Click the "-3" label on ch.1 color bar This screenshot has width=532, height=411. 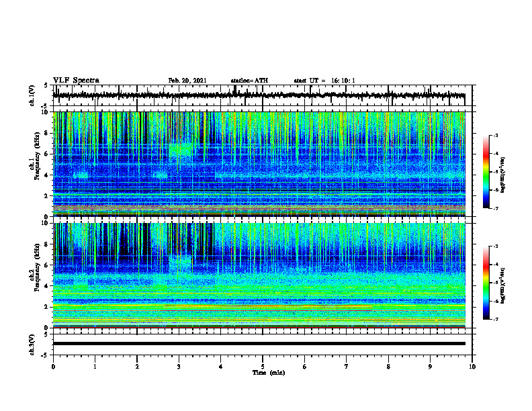(496, 135)
